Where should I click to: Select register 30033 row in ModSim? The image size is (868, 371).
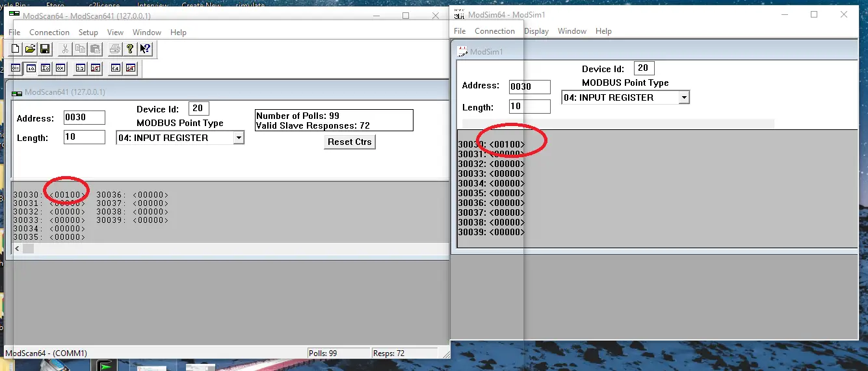click(492, 173)
